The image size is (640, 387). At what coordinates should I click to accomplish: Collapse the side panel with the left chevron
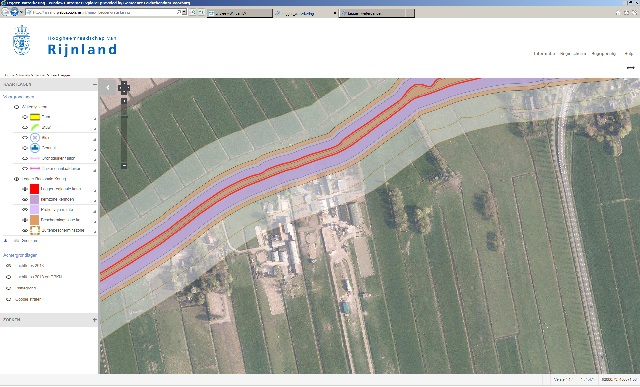pos(108,87)
